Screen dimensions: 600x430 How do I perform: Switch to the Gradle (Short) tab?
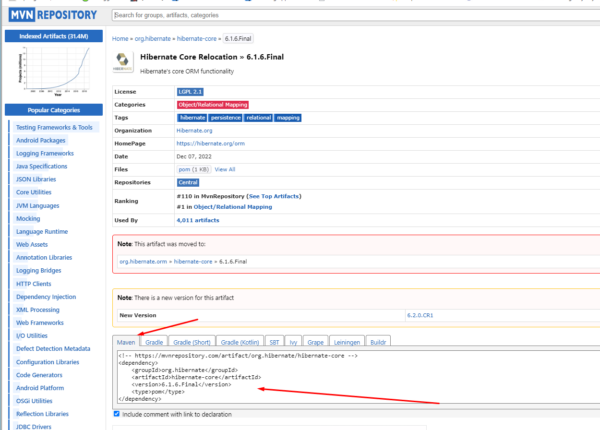click(192, 342)
